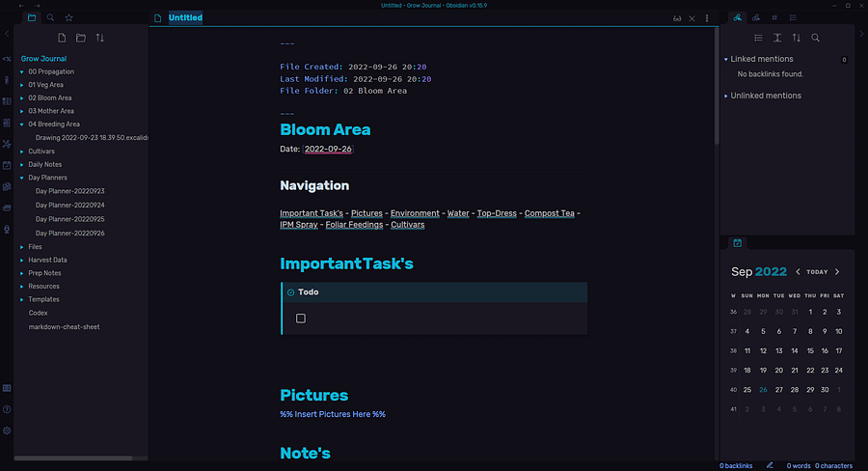The width and height of the screenshot is (868, 471).
Task: Open the file explorer tab icon
Action: (x=32, y=17)
